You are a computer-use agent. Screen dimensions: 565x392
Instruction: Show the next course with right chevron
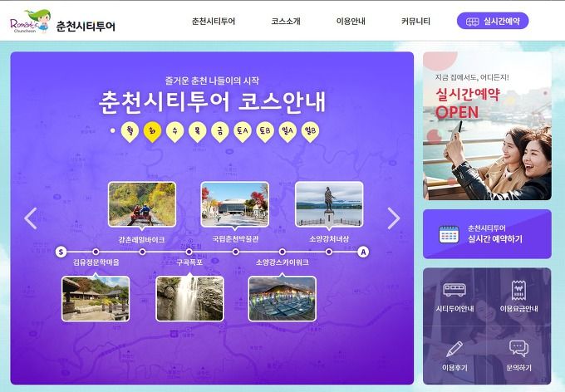point(394,218)
